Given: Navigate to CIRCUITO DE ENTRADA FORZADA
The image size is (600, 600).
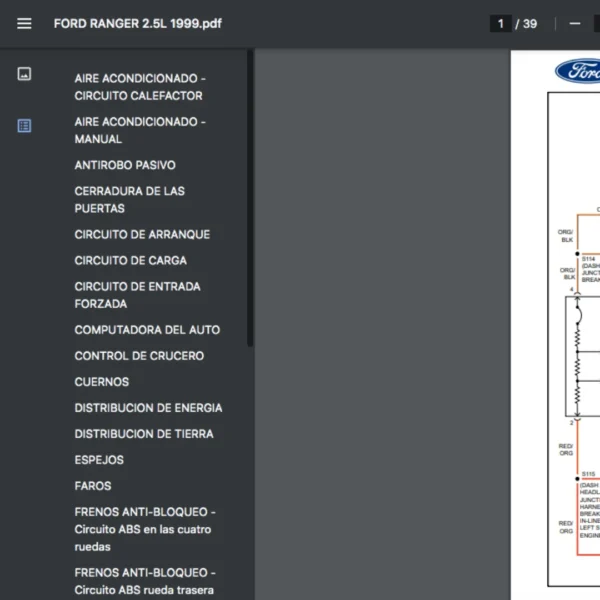Looking at the screenshot, I should tap(137, 295).
